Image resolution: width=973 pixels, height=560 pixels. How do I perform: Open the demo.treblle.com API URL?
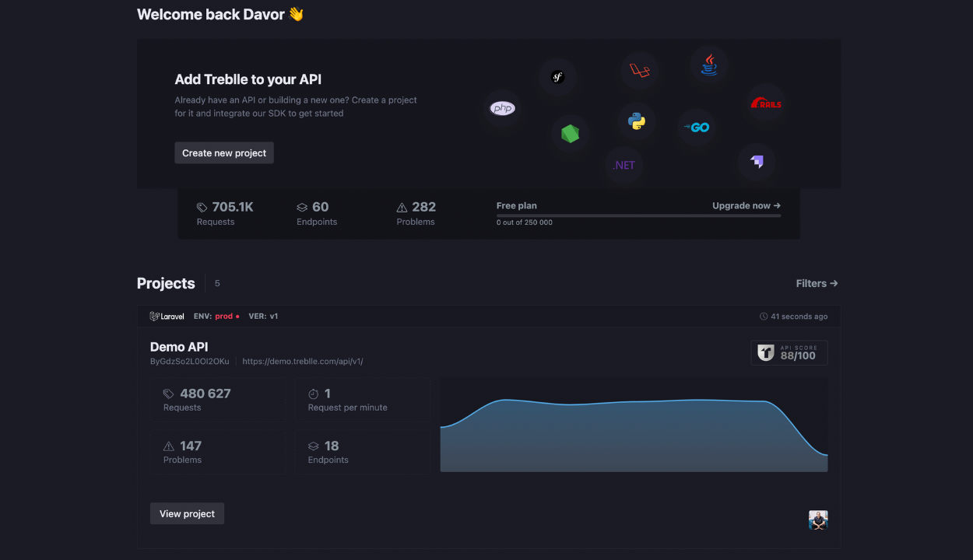point(303,362)
